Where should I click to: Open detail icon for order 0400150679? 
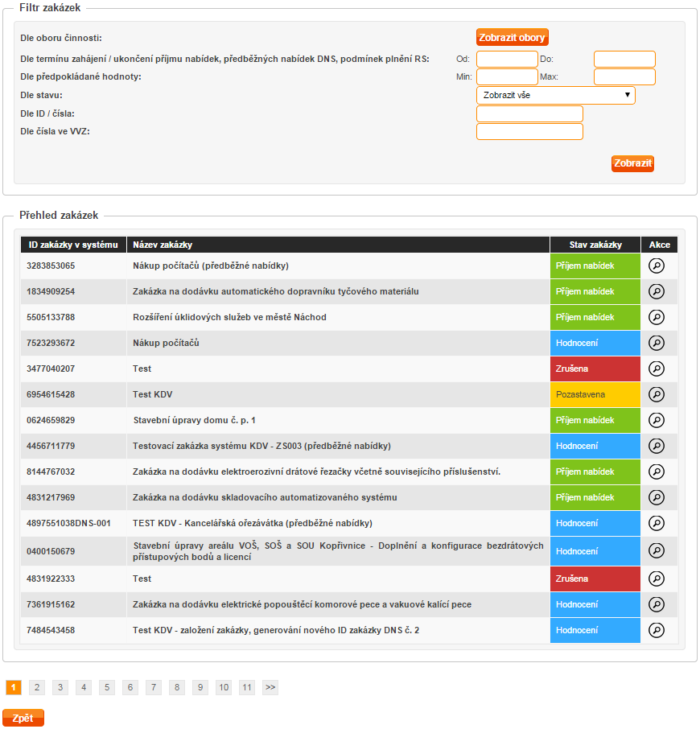coord(656,551)
